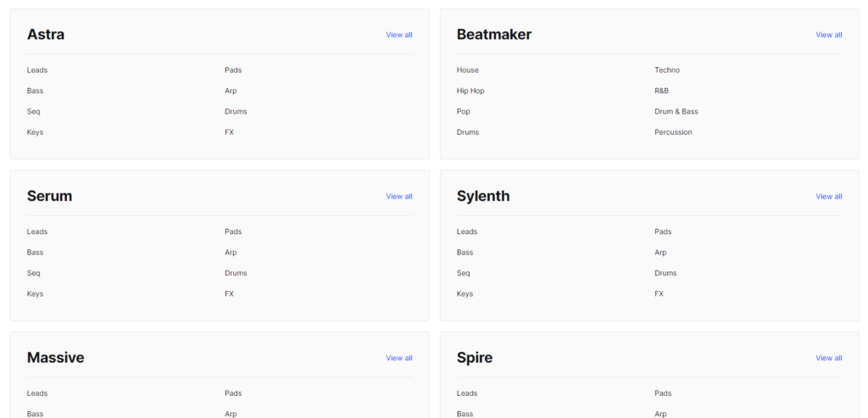This screenshot has height=418, width=868.
Task: Select Bass under Astra
Action: coord(35,91)
